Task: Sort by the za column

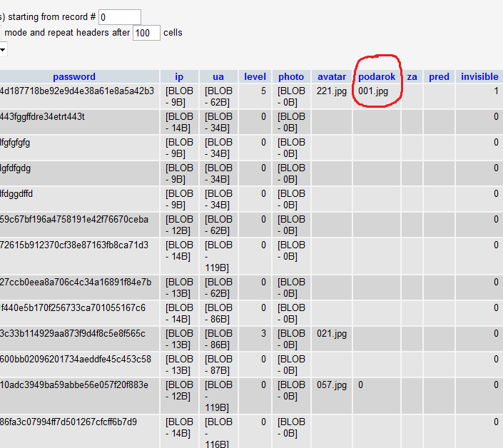Action: [x=412, y=77]
